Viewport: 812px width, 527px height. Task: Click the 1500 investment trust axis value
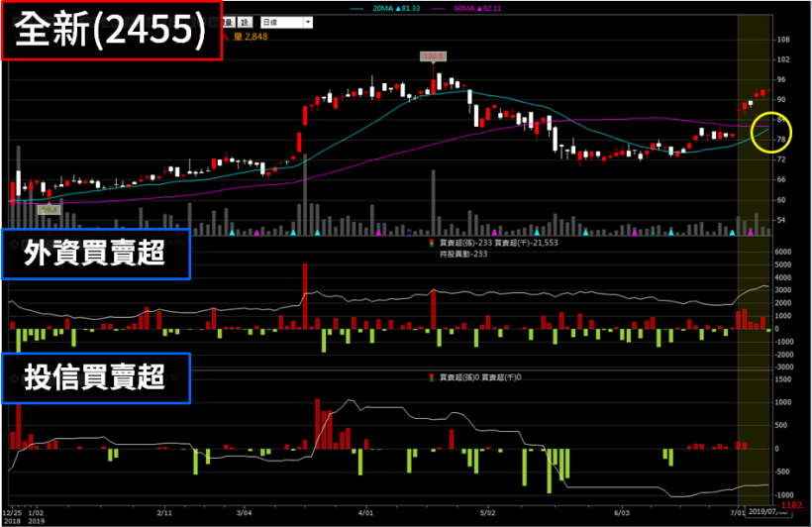(783, 379)
